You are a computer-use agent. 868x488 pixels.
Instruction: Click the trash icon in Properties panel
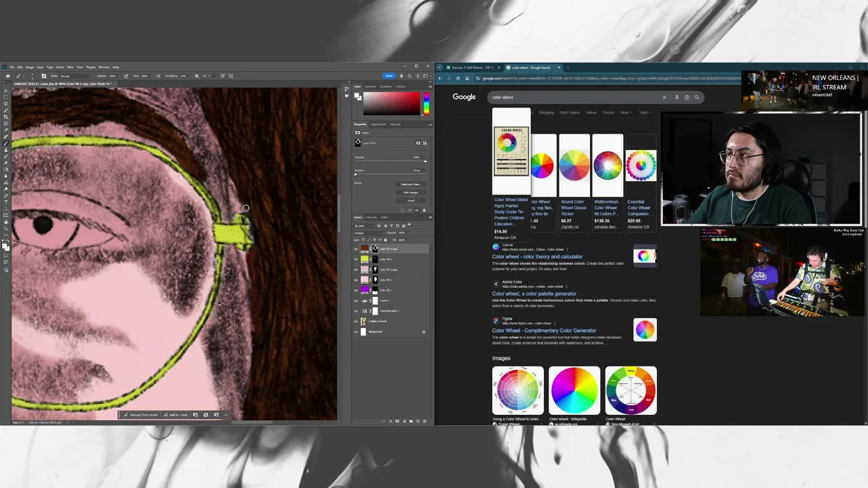(x=425, y=210)
